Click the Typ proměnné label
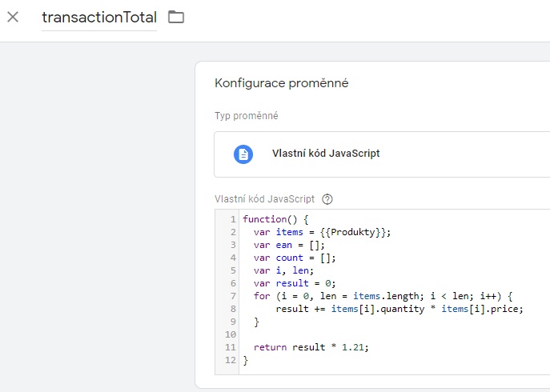 coord(247,116)
